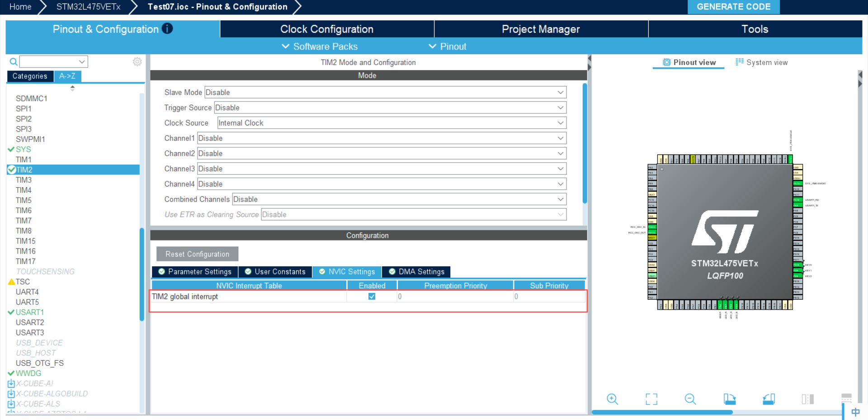Go to Home in the breadcrumb

[x=20, y=7]
